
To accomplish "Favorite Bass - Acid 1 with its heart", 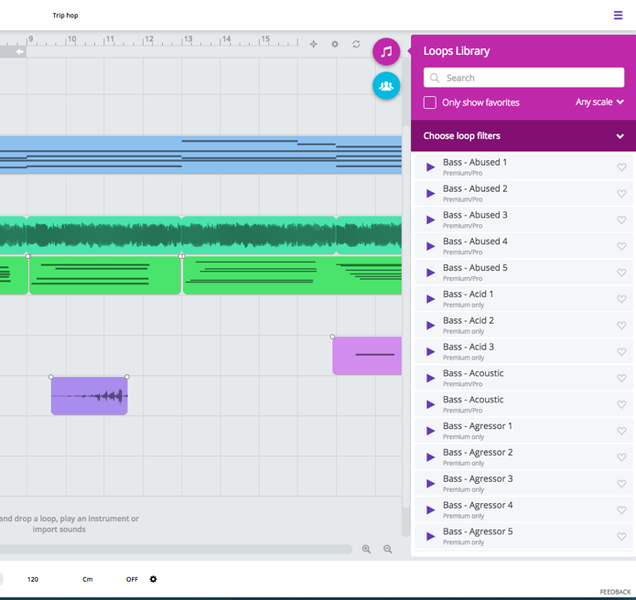I will pos(621,299).
